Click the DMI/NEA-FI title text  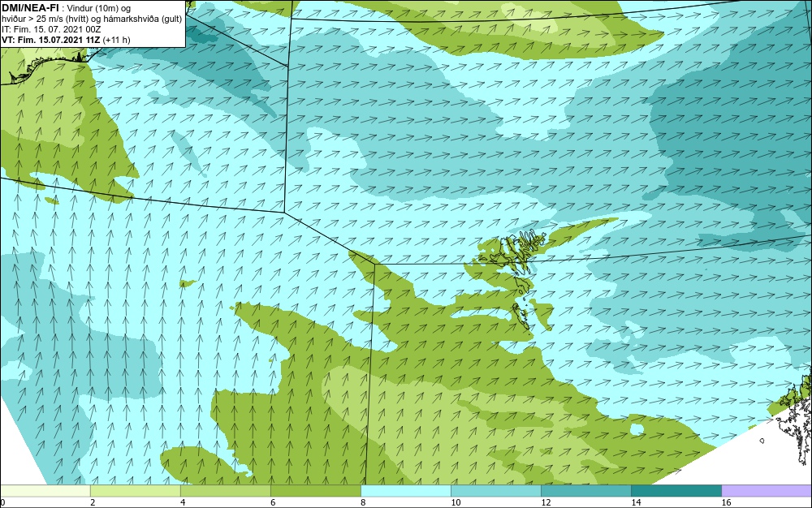pyautogui.click(x=30, y=8)
